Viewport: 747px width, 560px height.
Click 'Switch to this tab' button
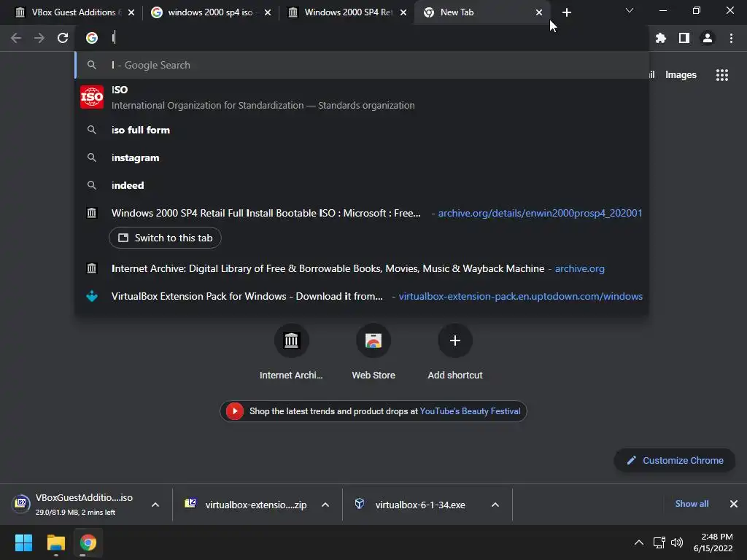(165, 238)
